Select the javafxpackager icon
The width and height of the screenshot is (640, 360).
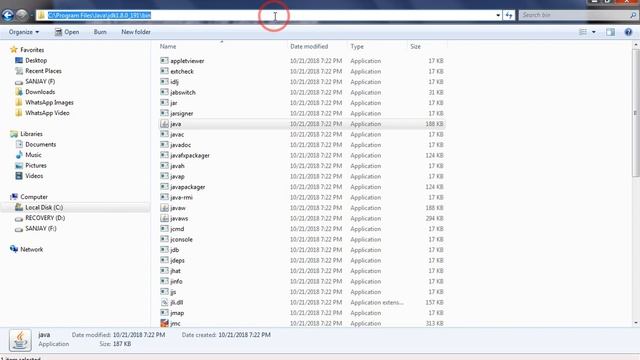click(x=164, y=156)
